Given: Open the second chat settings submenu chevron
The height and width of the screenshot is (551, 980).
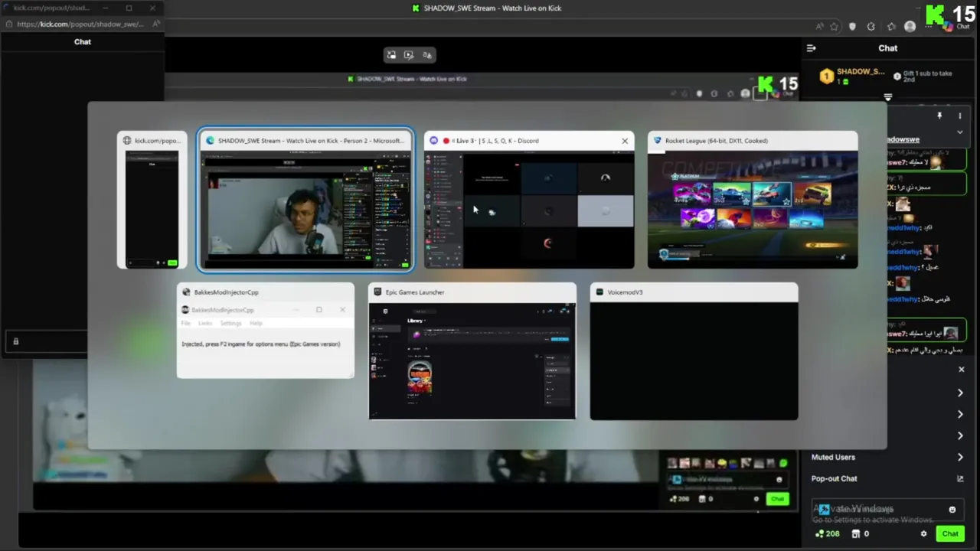Looking at the screenshot, I should coord(960,414).
